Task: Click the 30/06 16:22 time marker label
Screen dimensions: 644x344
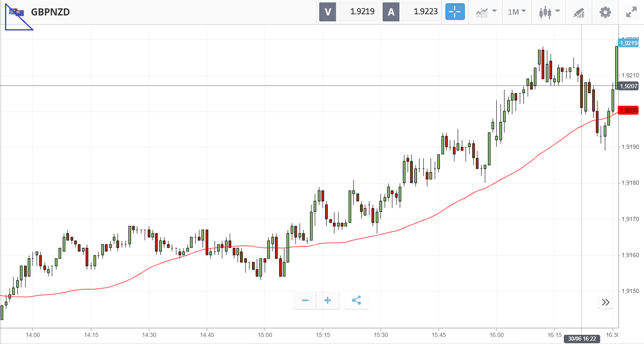Action: 582,339
